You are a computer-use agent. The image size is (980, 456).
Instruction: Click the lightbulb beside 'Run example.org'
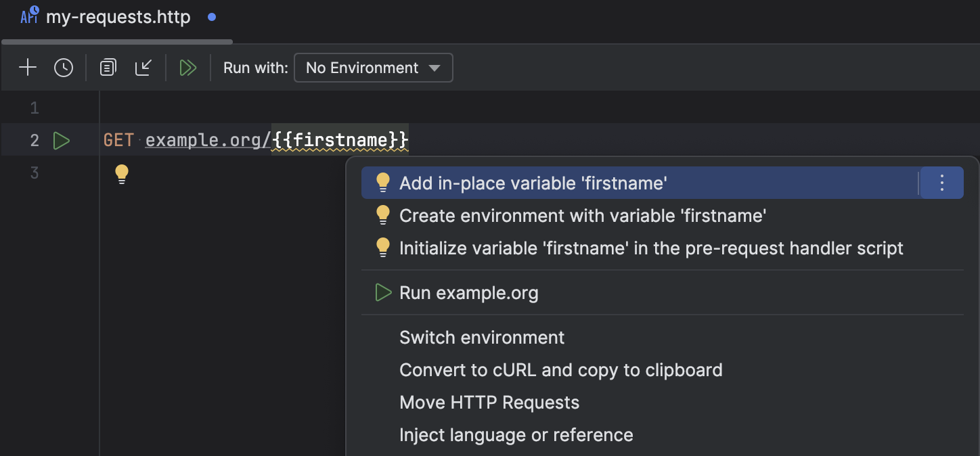tap(383, 292)
